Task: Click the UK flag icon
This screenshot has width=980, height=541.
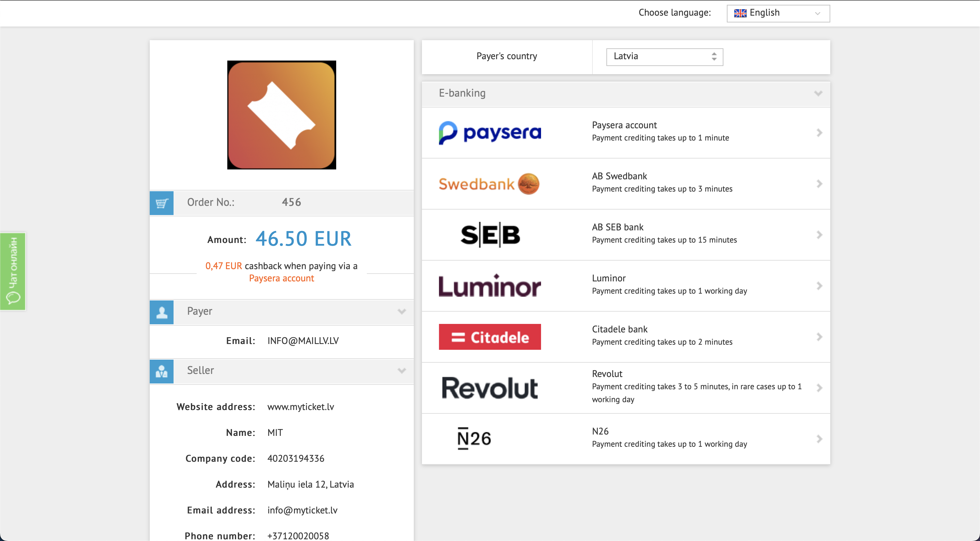Action: pos(740,13)
